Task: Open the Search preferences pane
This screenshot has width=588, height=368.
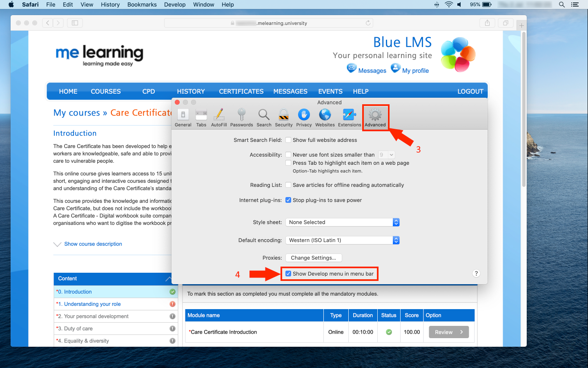Action: coord(264,118)
